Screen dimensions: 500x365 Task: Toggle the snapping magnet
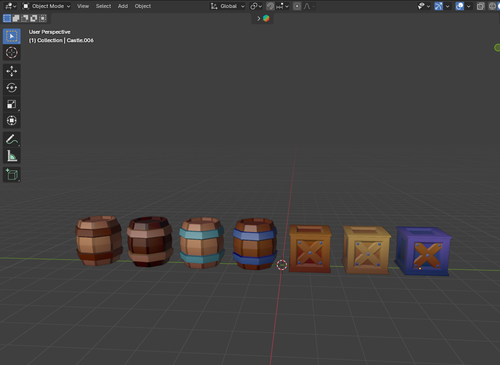(x=270, y=6)
